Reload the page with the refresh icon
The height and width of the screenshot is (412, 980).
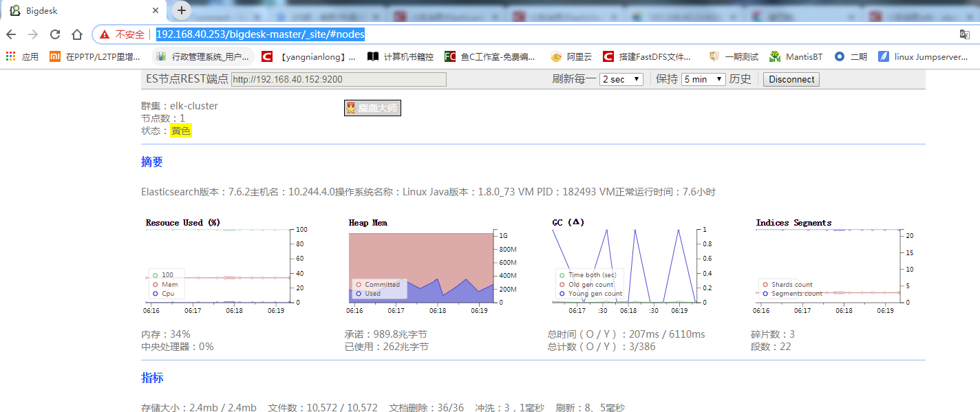click(55, 34)
